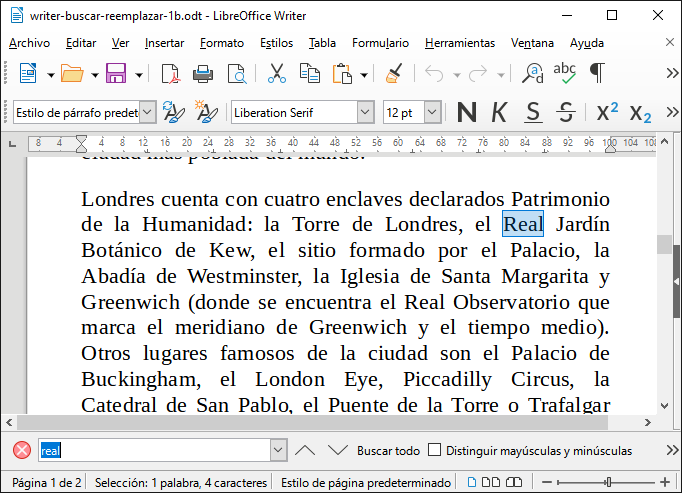This screenshot has width=682, height=493.
Task: Click the Save document icon
Action: coord(115,74)
